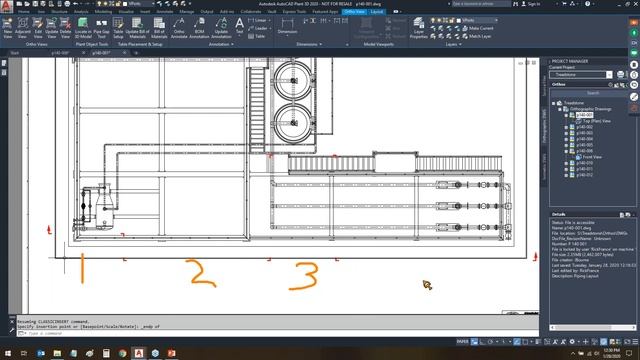Expand the p140-002 drawing node
Viewport: 640px width, 360px height.
point(566,127)
